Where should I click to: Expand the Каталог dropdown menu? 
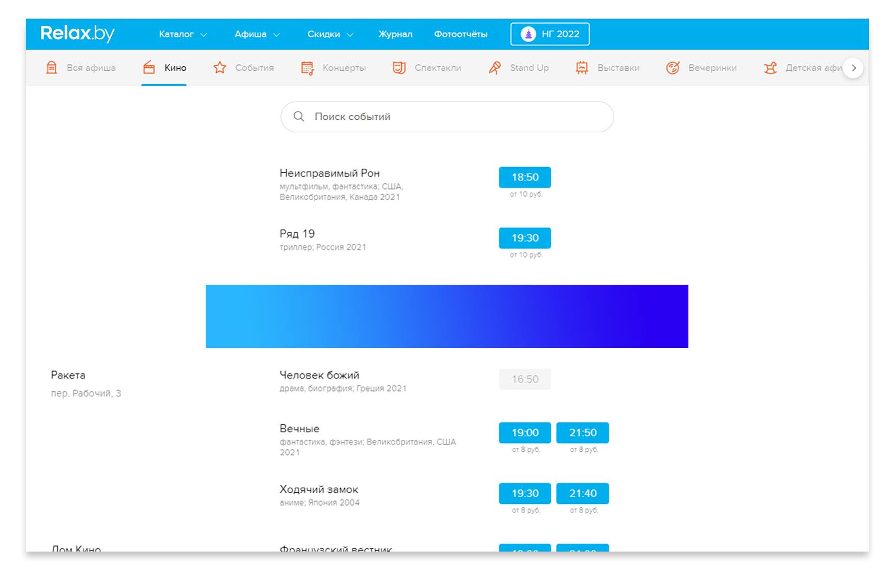click(183, 34)
